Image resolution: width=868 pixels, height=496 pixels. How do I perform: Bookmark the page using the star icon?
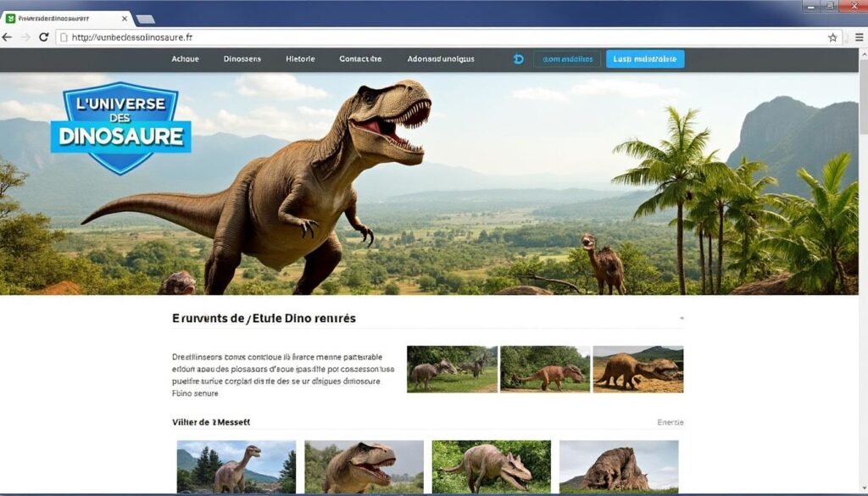[x=832, y=37]
